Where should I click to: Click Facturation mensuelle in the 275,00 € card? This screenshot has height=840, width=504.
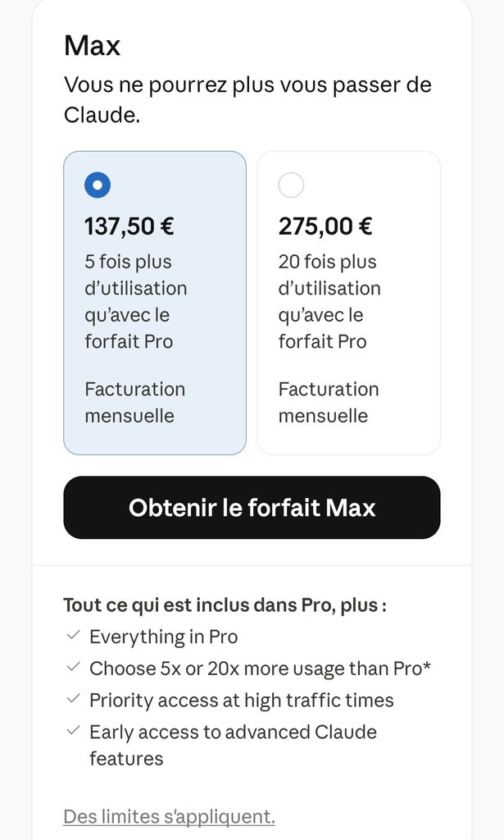pyautogui.click(x=329, y=402)
